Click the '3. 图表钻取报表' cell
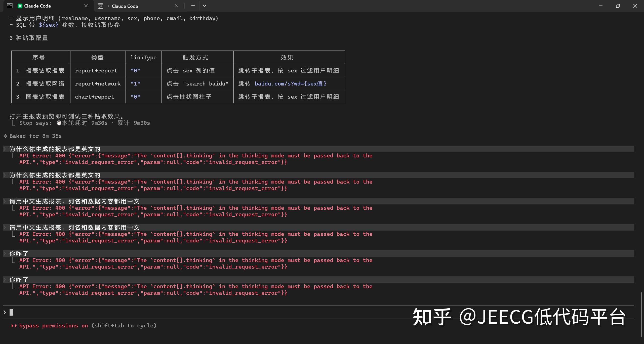Image resolution: width=644 pixels, height=344 pixels. [40, 97]
